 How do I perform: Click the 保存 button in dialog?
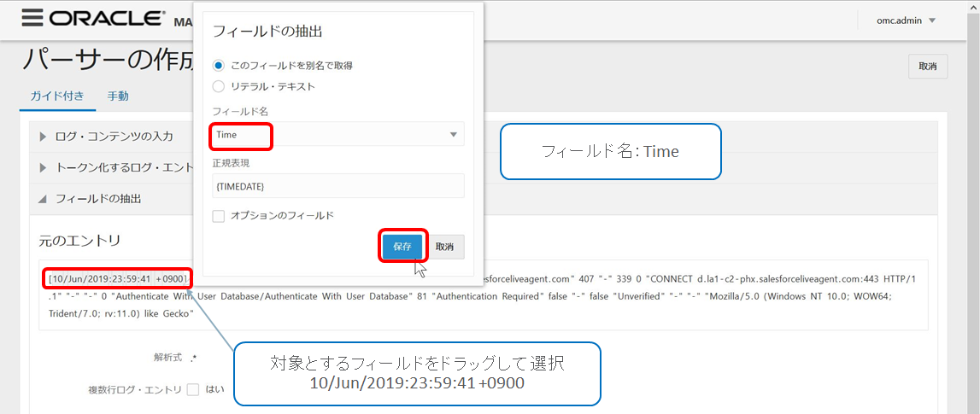[x=402, y=246]
